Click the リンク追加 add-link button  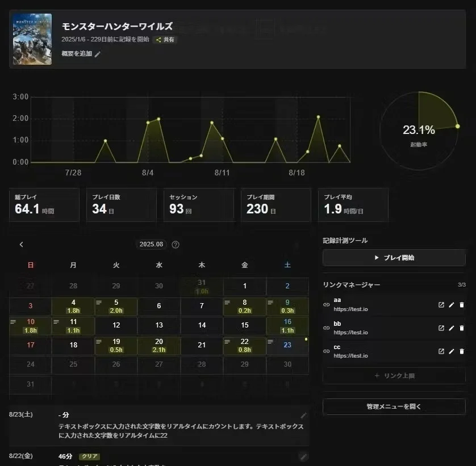pos(394,375)
